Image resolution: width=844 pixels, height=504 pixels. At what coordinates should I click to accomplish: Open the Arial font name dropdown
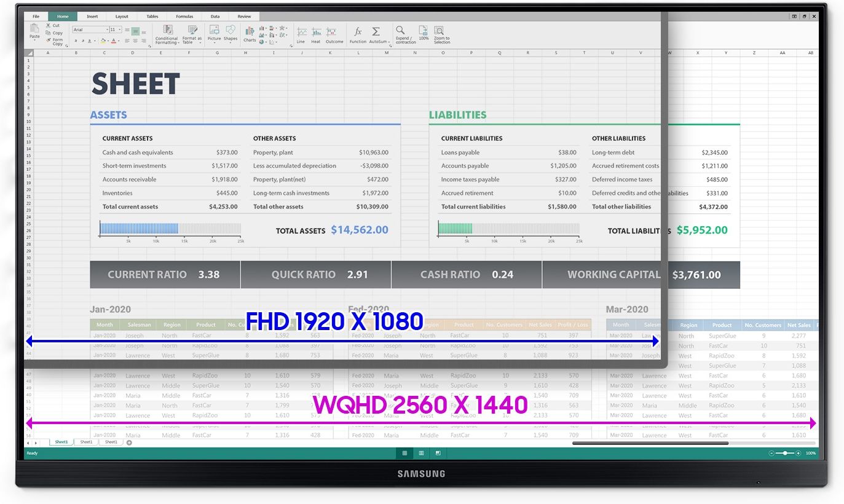coord(90,30)
